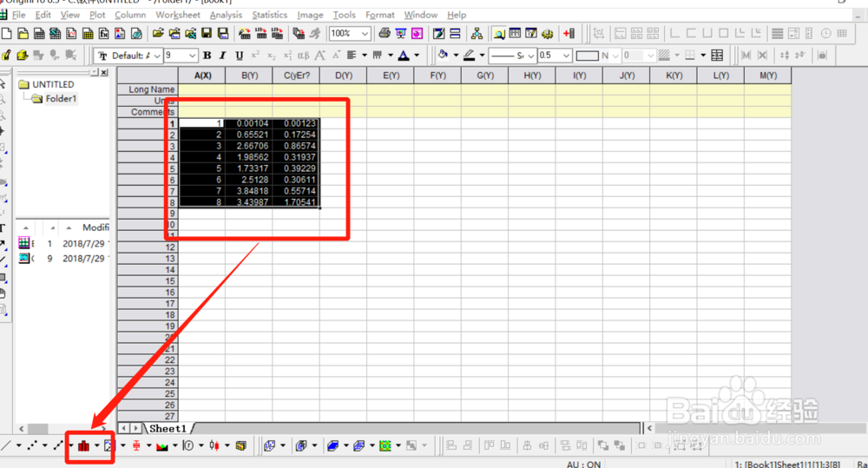Apply italic text formatting
Image resolution: width=868 pixels, height=468 pixels.
click(x=222, y=56)
